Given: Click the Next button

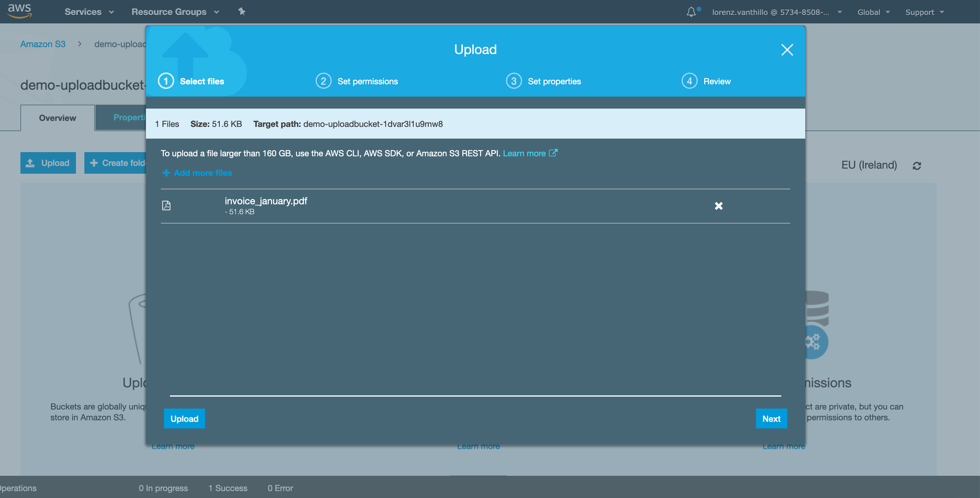Looking at the screenshot, I should tap(771, 418).
